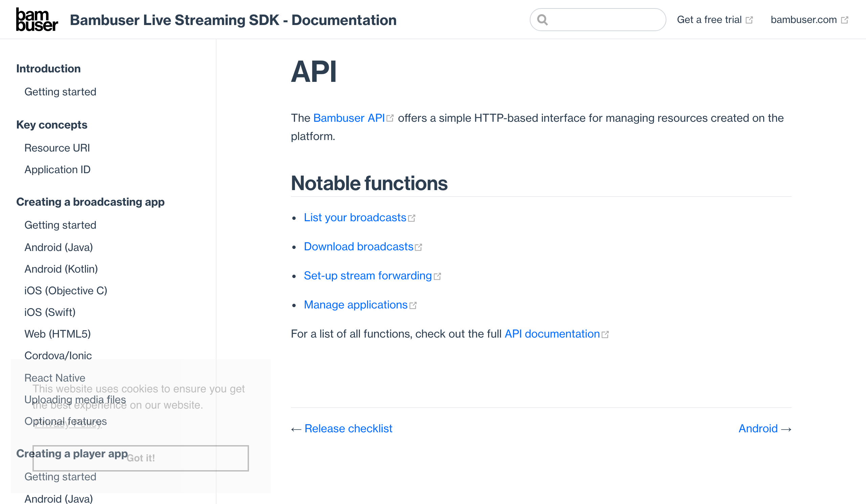This screenshot has width=866, height=504.
Task: Open iOS (Swift) sidebar item
Action: pos(50,312)
